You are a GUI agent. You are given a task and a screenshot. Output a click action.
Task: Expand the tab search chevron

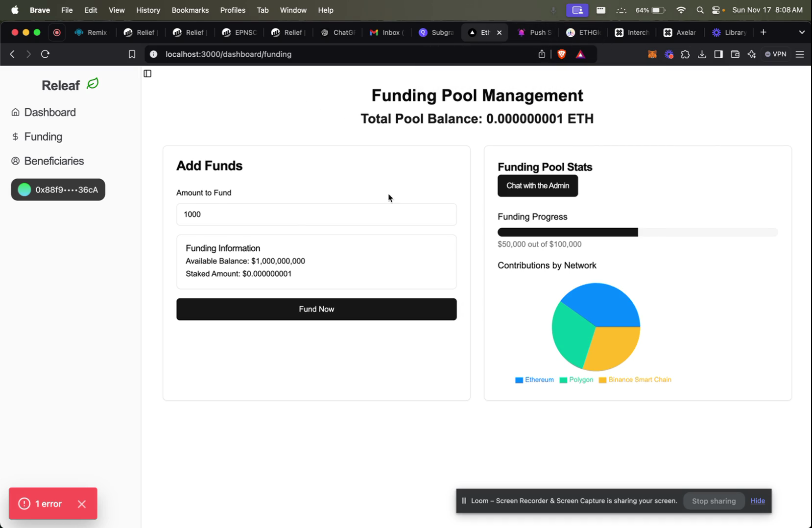pyautogui.click(x=802, y=32)
